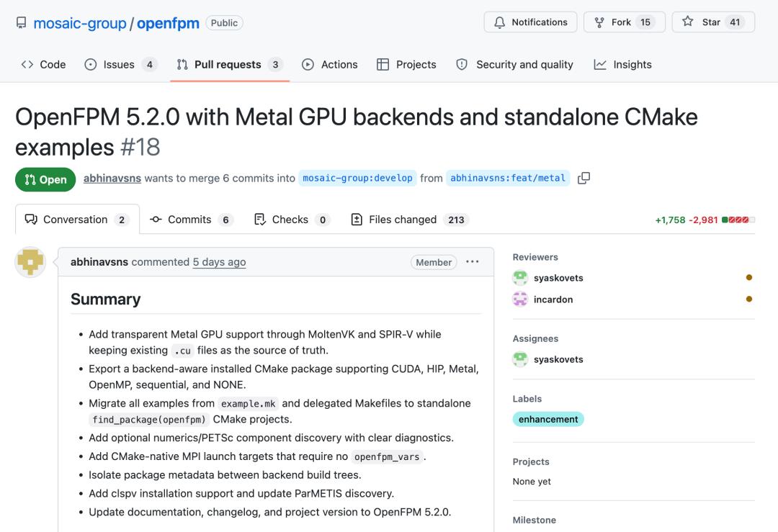
Task: Click the 5 days ago timestamp
Action: tap(219, 262)
